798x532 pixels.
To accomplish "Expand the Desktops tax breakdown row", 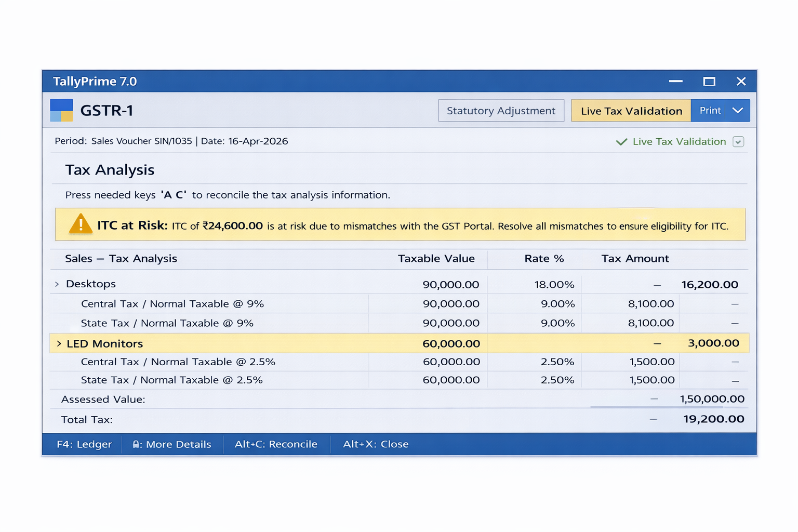I will pyautogui.click(x=57, y=284).
